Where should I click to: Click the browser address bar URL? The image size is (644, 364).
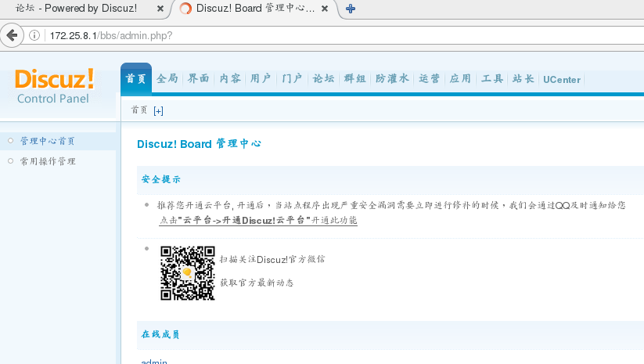point(111,36)
